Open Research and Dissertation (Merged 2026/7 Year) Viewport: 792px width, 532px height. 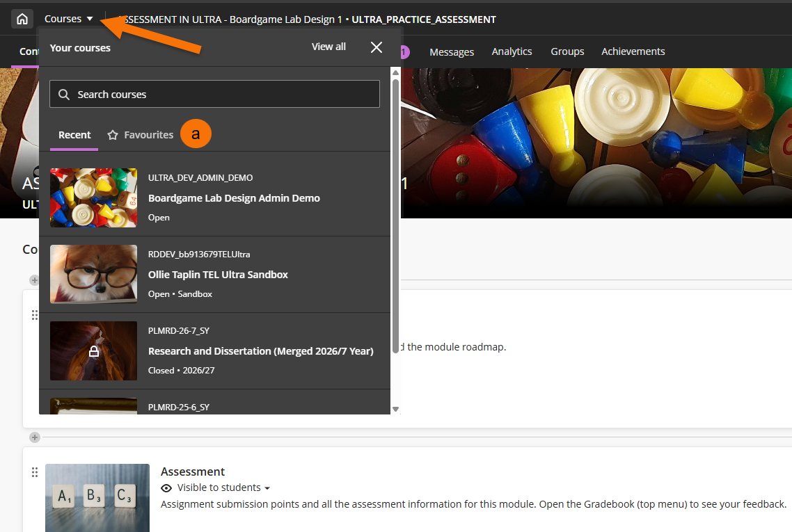(x=260, y=351)
